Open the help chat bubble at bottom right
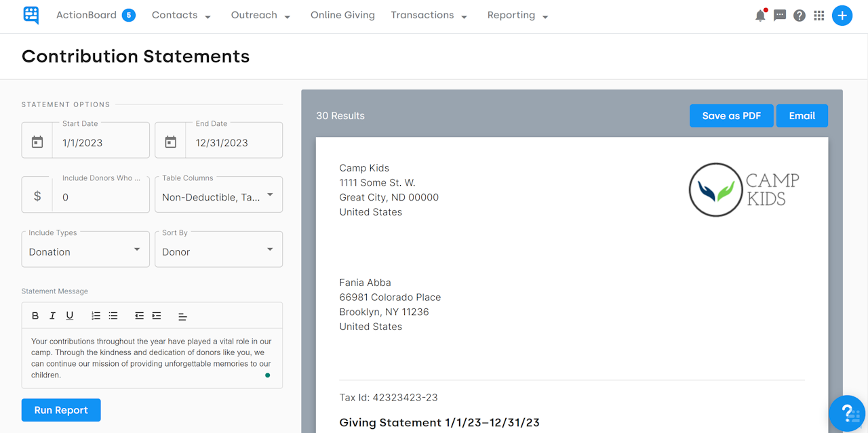Image resolution: width=868 pixels, height=433 pixels. [x=846, y=413]
